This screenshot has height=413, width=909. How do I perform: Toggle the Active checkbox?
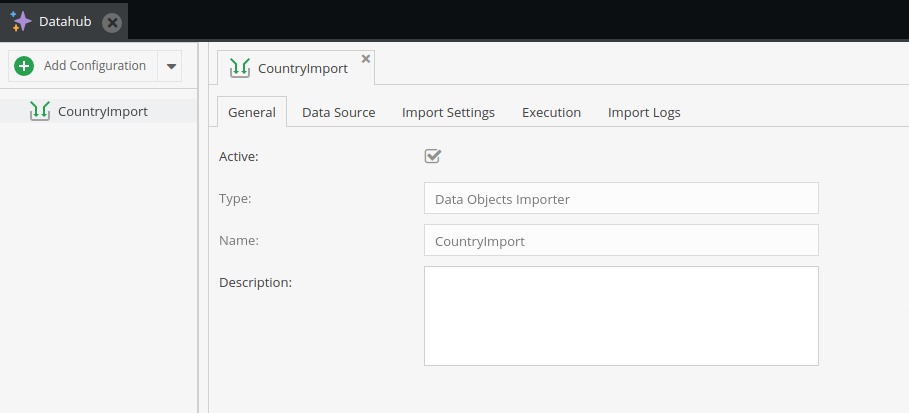[x=433, y=156]
